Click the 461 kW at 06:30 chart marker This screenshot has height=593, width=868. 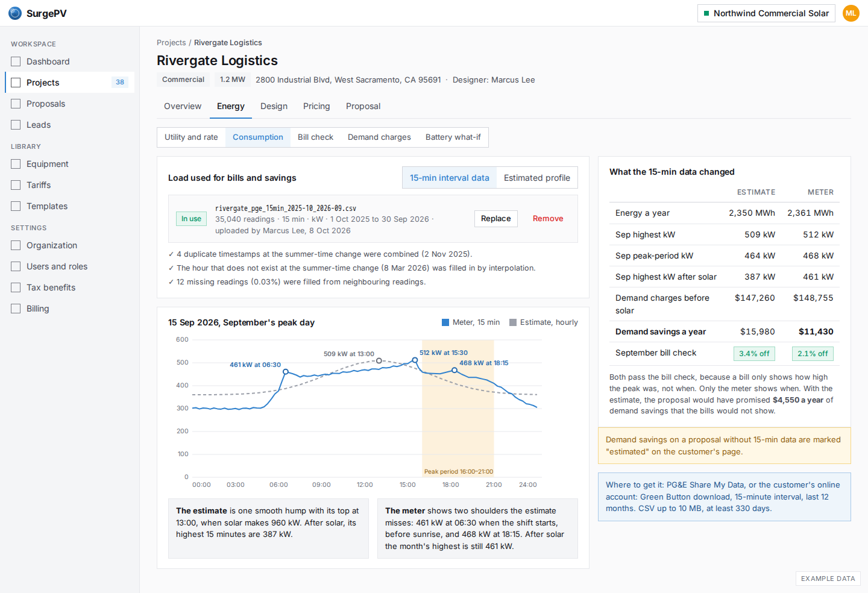pyautogui.click(x=286, y=372)
